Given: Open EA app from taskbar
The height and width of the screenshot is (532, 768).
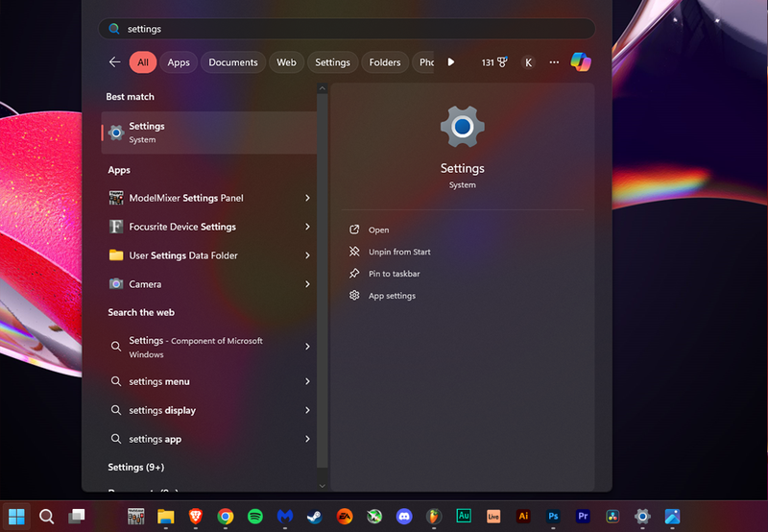Looking at the screenshot, I should (345, 516).
